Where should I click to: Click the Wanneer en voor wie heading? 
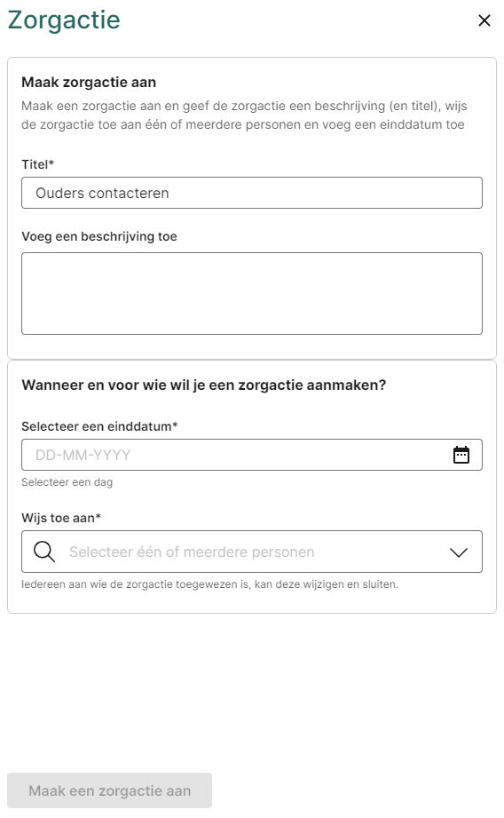[x=204, y=385]
